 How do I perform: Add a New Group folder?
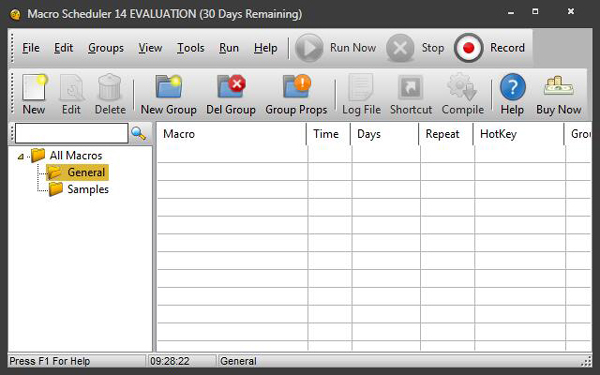click(168, 86)
